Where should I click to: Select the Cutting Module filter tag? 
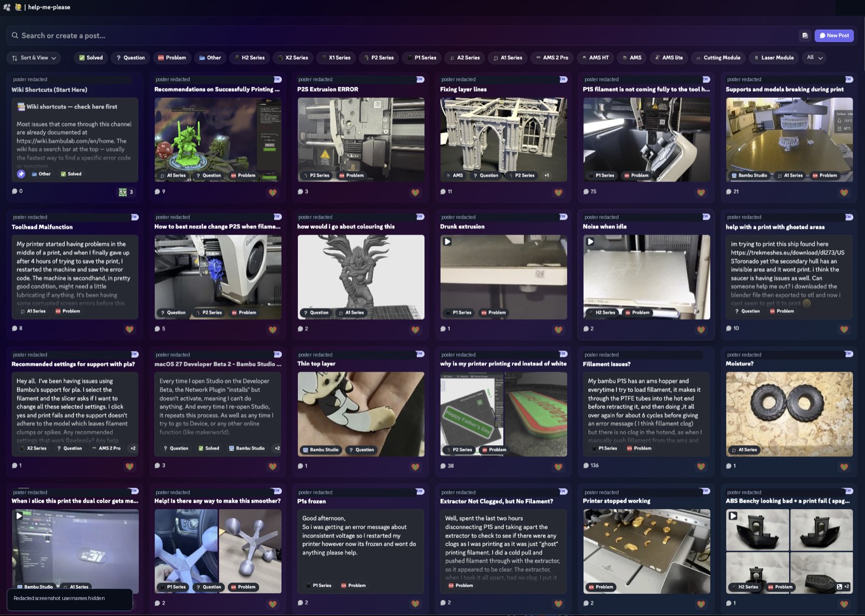(718, 58)
